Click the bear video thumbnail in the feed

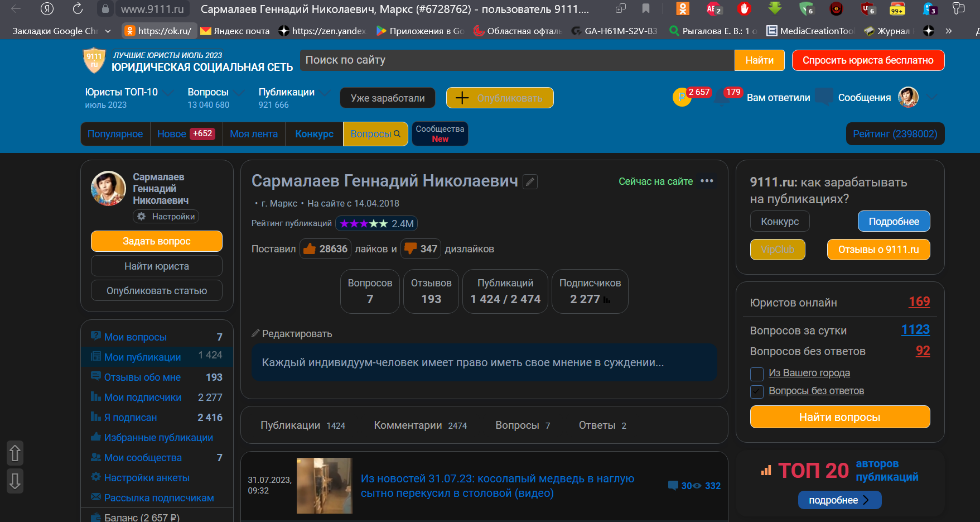(x=324, y=485)
